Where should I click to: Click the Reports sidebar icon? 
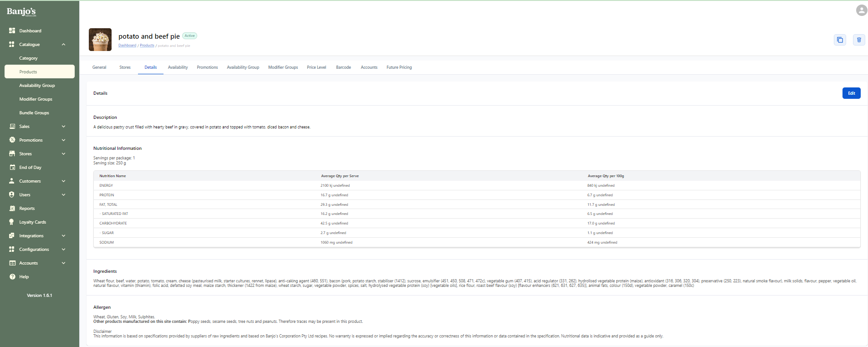click(12, 209)
